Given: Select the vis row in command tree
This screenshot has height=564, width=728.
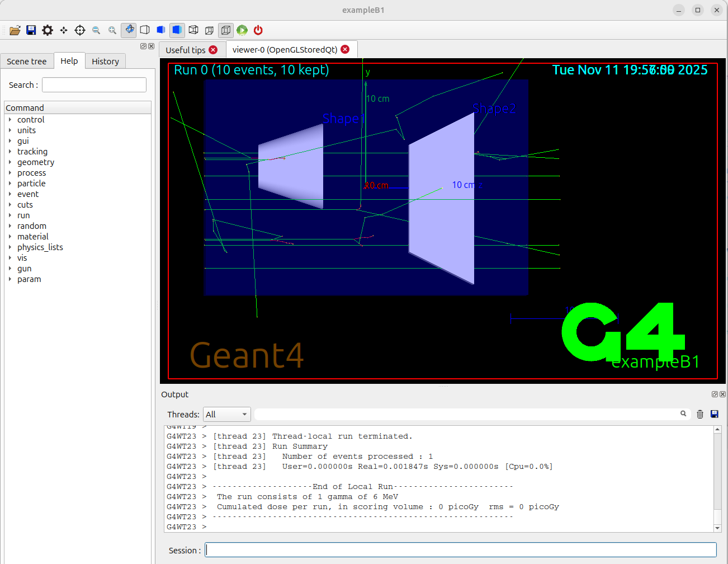Looking at the screenshot, I should (x=78, y=258).
